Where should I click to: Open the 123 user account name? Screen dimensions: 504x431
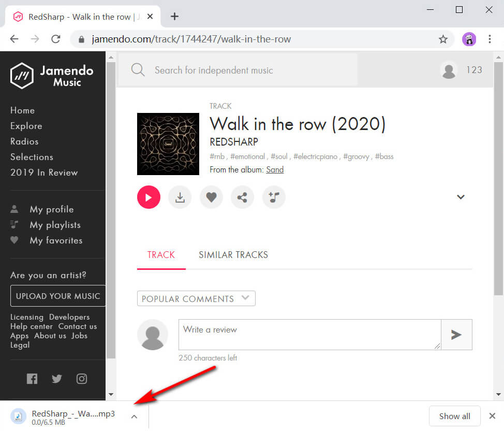coord(474,70)
